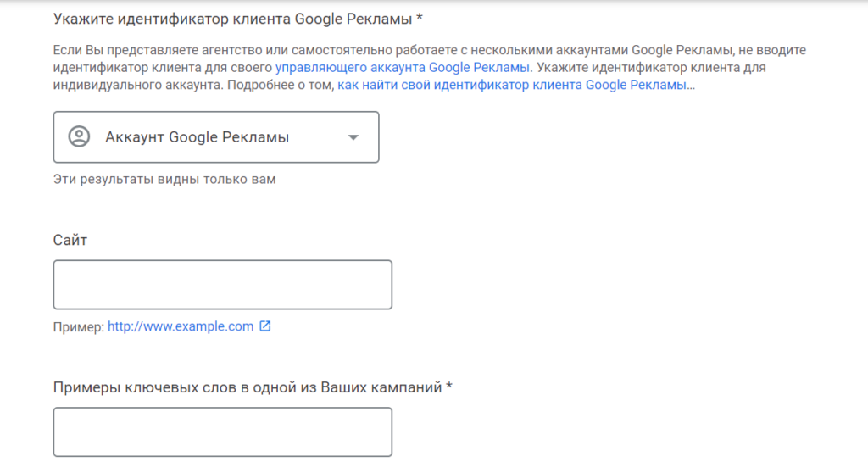Expand the dropdown using the caret arrow
868x473 pixels.
(x=353, y=137)
